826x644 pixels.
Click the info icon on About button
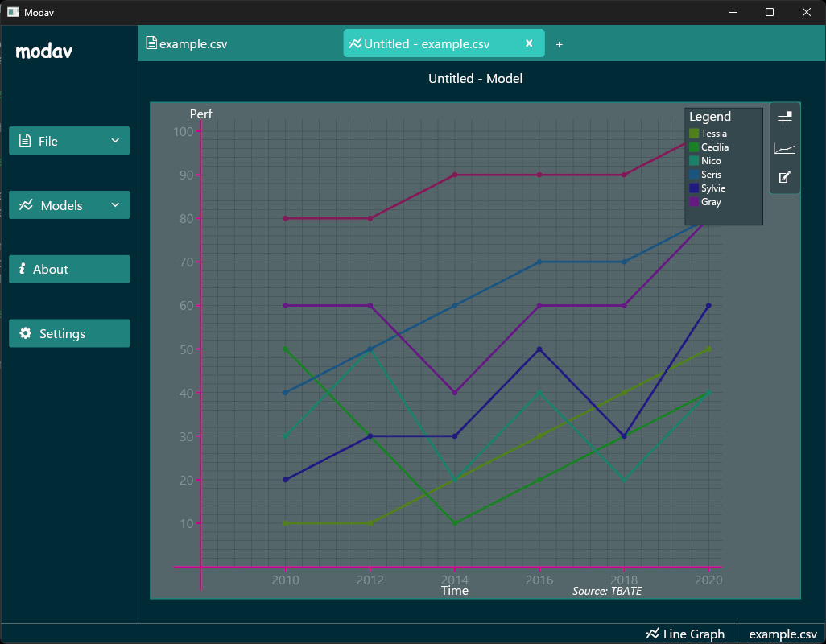coord(23,269)
